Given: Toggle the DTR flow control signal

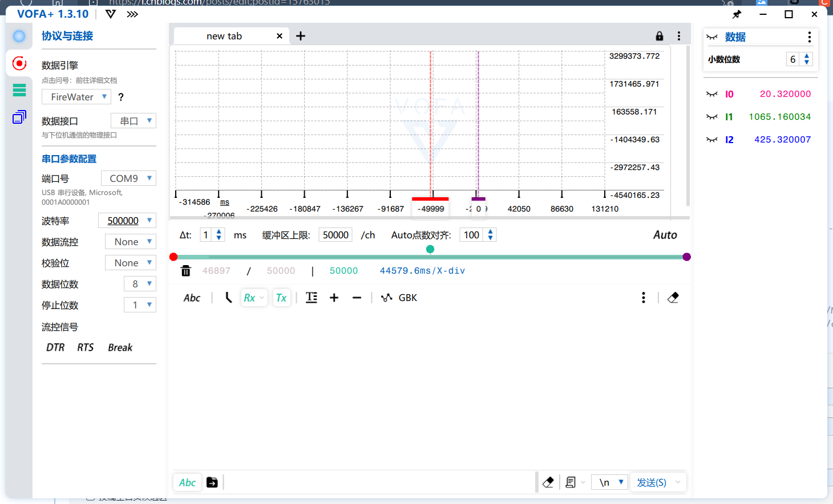Looking at the screenshot, I should 55,348.
